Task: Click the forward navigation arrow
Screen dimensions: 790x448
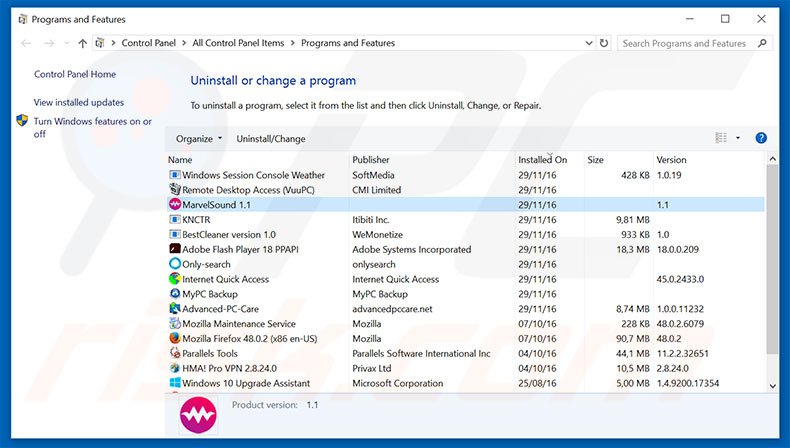Action: 49,43
